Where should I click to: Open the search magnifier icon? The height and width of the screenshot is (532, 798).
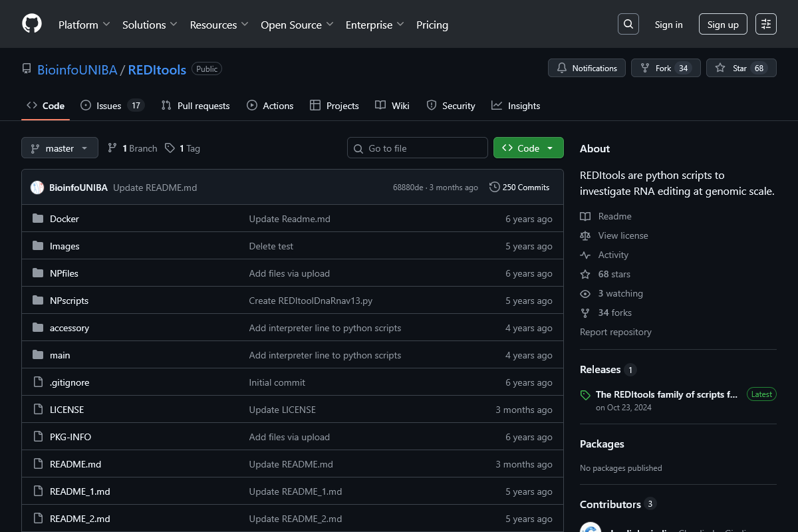pos(628,23)
